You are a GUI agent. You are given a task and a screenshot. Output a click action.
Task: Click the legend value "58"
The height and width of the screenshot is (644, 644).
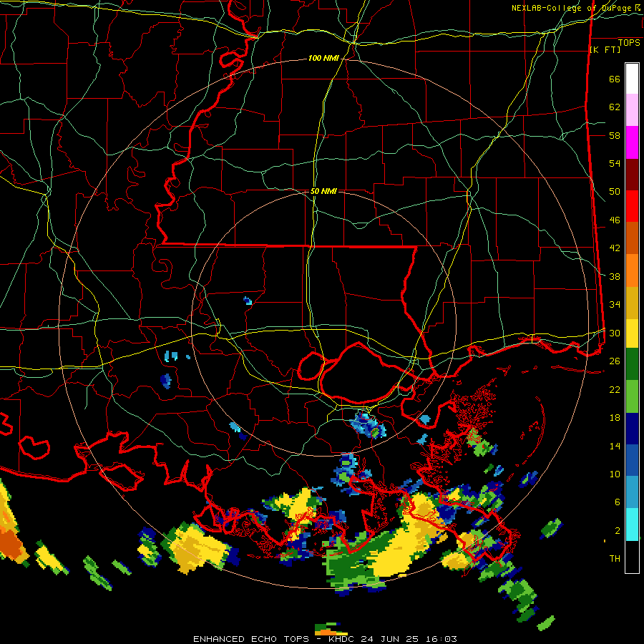[615, 135]
